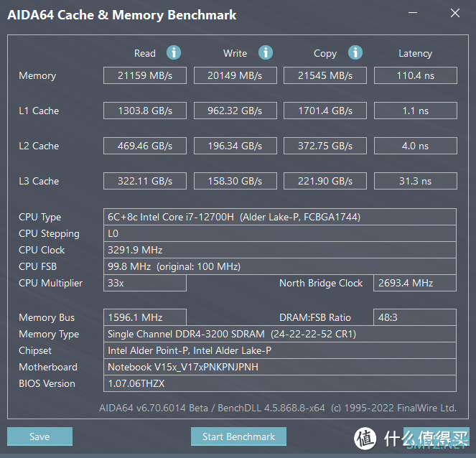This screenshot has width=476, height=458.
Task: Click CPU Type field Intel Core i7-12700H
Action: 280,217
